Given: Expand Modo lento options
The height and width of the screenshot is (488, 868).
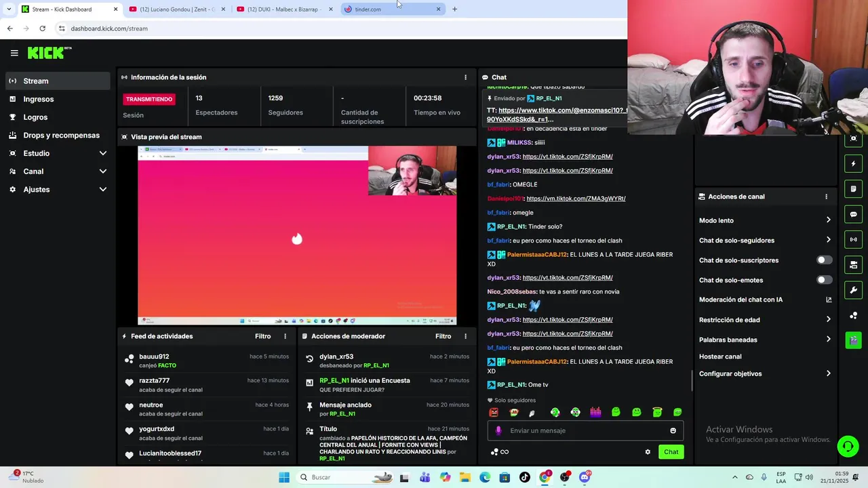Looking at the screenshot, I should coord(828,220).
